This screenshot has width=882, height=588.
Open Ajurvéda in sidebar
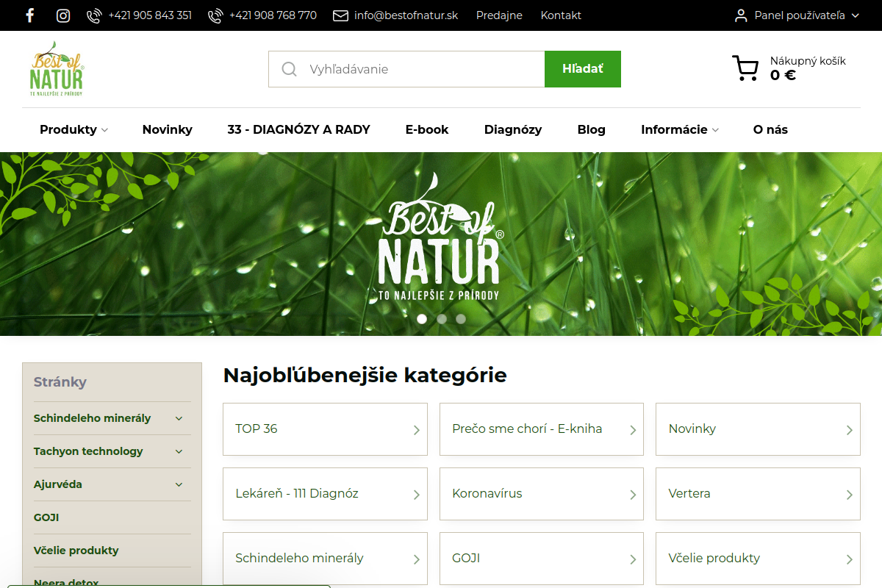(58, 484)
